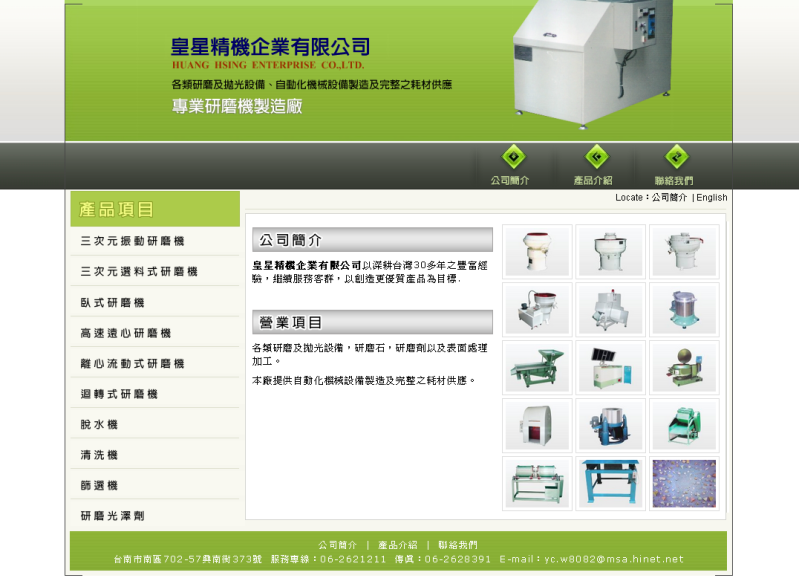This screenshot has height=578, width=799.
Task: Go to the 篩選機 product page
Action: click(99, 486)
